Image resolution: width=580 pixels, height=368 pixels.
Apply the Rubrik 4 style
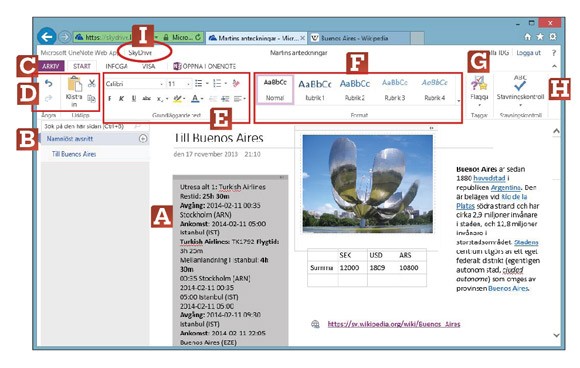pyautogui.click(x=435, y=90)
